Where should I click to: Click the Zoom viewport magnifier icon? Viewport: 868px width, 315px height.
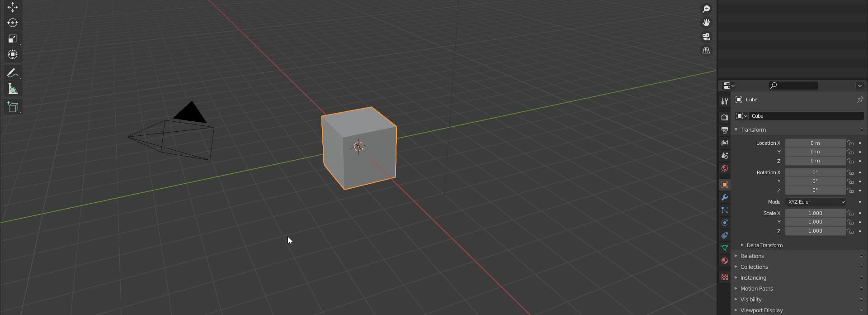tap(706, 9)
